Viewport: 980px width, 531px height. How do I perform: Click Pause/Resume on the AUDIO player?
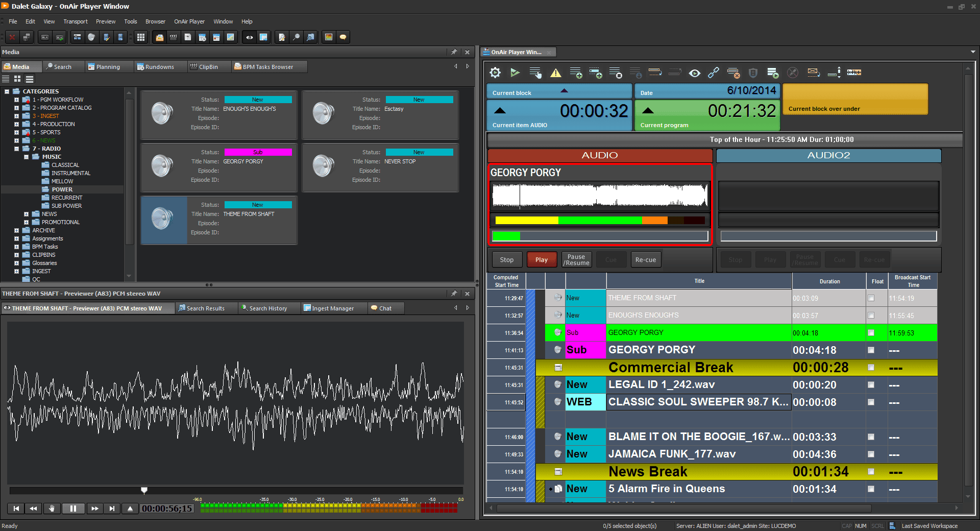(x=576, y=260)
